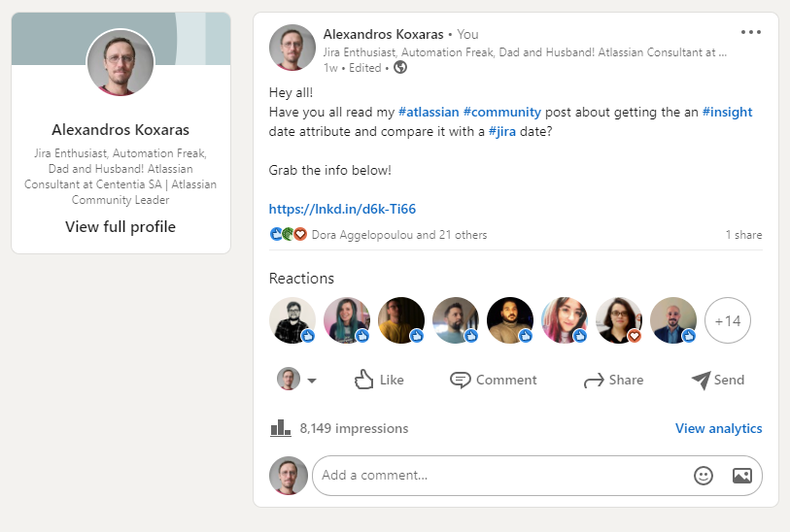Click the globe visibility icon beside Edited

pos(400,67)
